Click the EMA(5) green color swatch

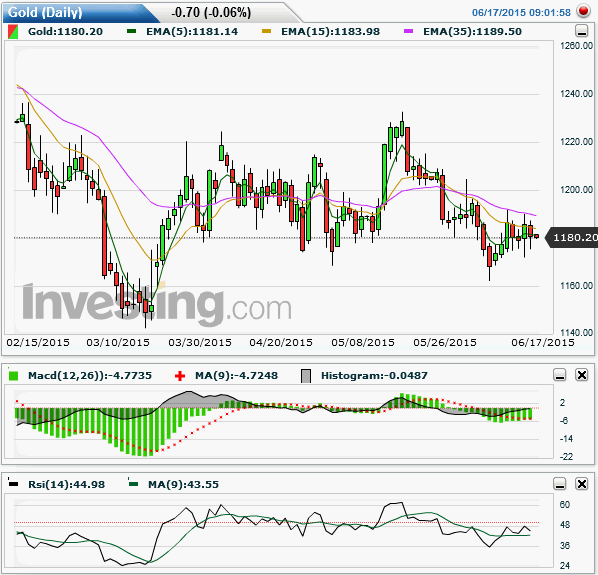pos(132,31)
